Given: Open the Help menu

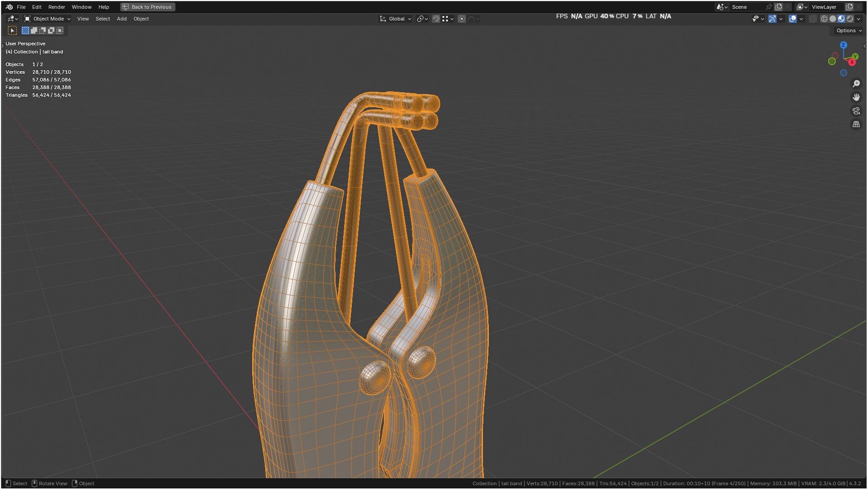Looking at the screenshot, I should [104, 7].
